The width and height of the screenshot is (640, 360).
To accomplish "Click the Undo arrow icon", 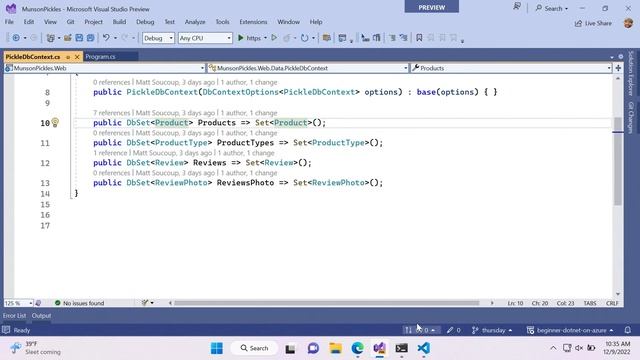I will pos(106,38).
